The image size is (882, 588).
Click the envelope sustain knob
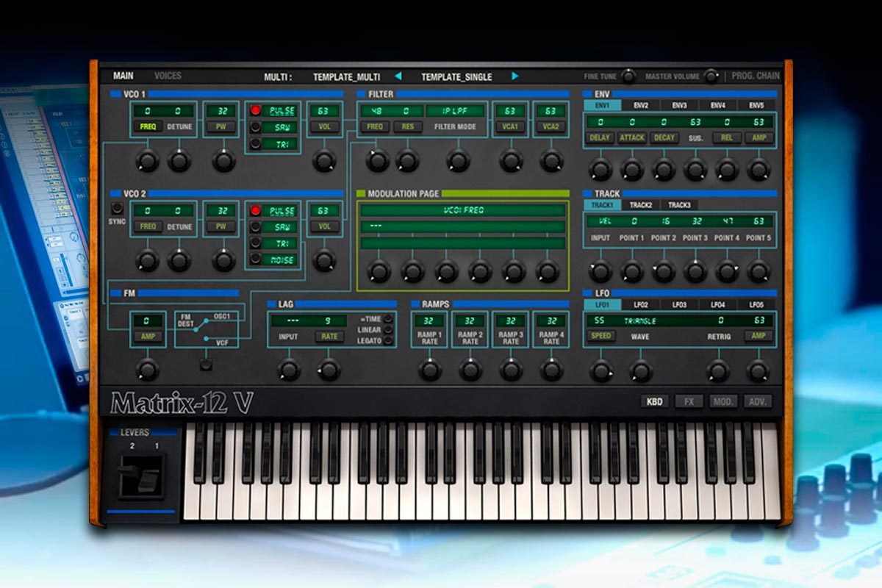pos(695,170)
